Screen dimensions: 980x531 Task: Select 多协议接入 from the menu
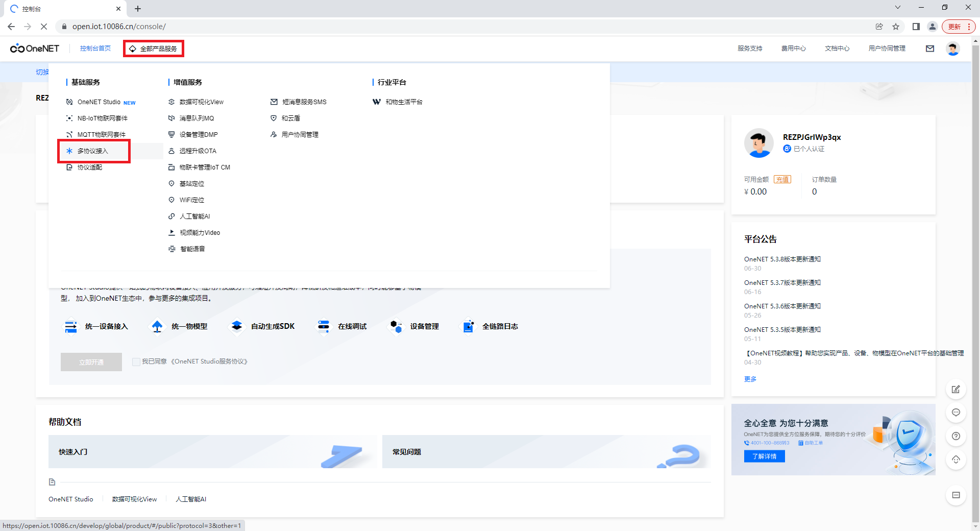pos(93,151)
